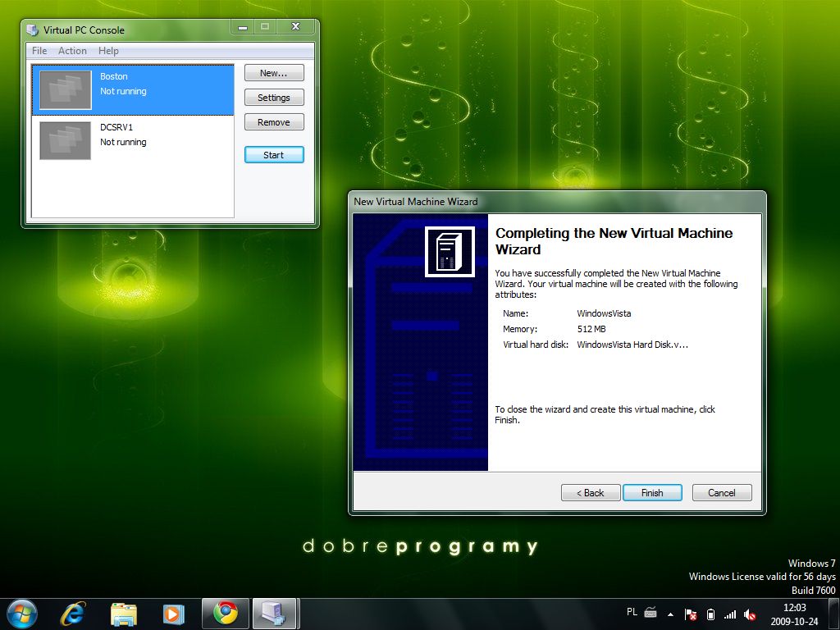
Task: Cancel the New Virtual Machine Wizard
Action: pos(722,493)
